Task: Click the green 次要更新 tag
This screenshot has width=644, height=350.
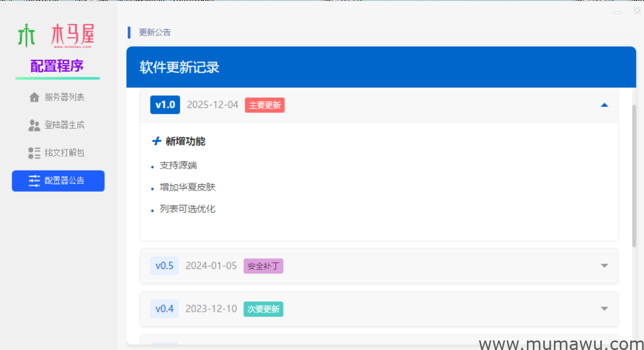Action: coord(263,309)
